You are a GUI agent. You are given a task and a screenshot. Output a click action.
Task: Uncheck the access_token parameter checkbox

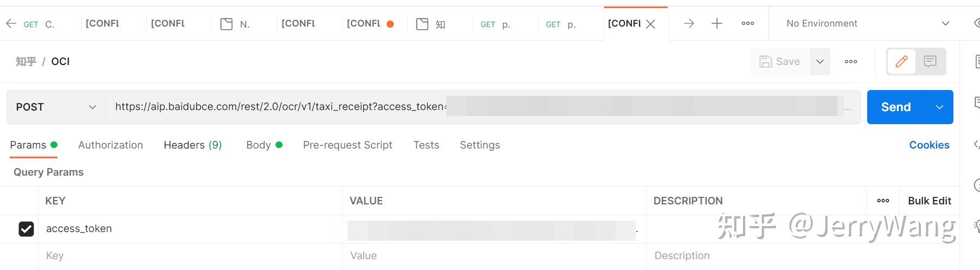coord(26,229)
